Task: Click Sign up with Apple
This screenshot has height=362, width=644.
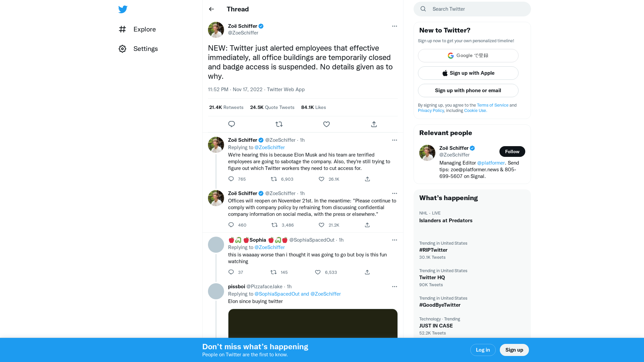Action: pos(468,73)
